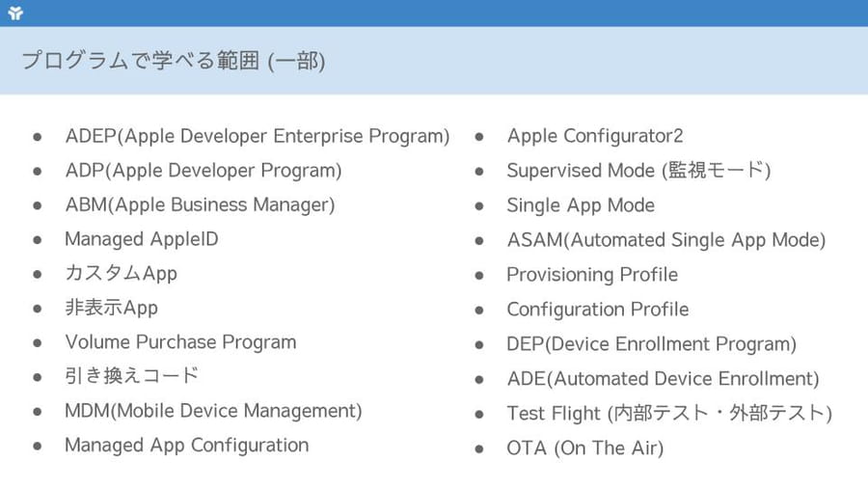Select the カスタムApp list entry
The width and height of the screenshot is (868, 488).
[121, 273]
